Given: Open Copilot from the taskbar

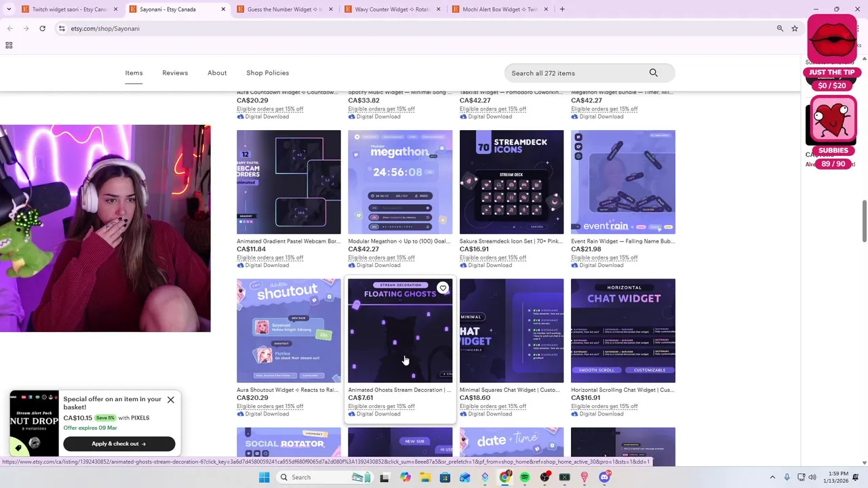Looking at the screenshot, I should pyautogui.click(x=405, y=477).
